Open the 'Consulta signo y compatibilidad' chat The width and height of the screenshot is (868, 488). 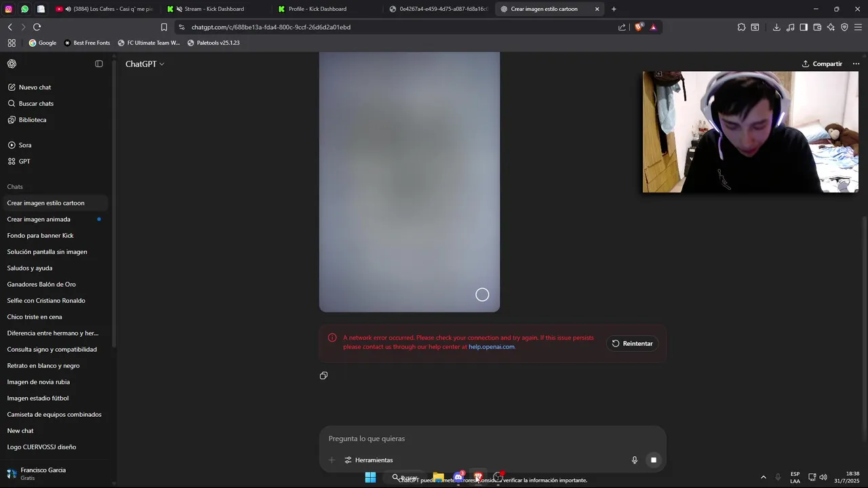coord(54,350)
